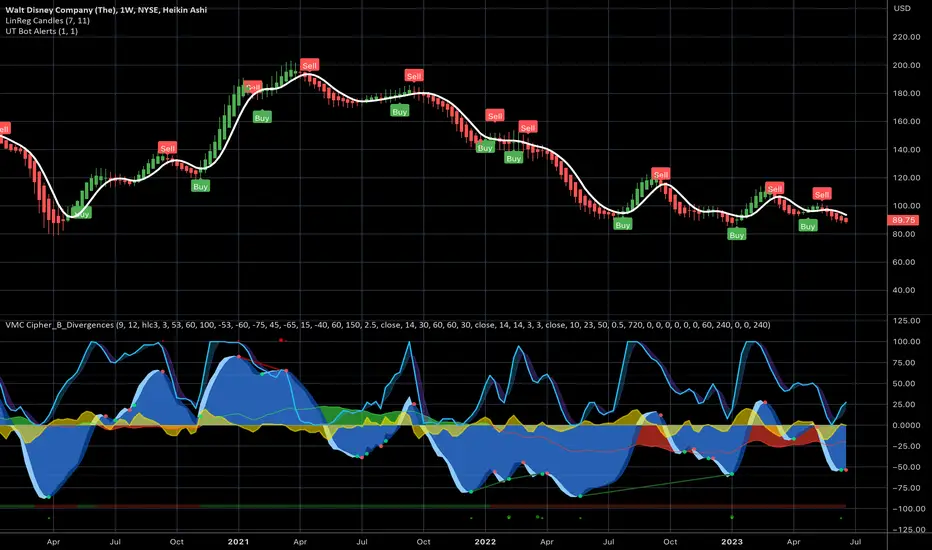Click the Sell label near September 2021

414,76
